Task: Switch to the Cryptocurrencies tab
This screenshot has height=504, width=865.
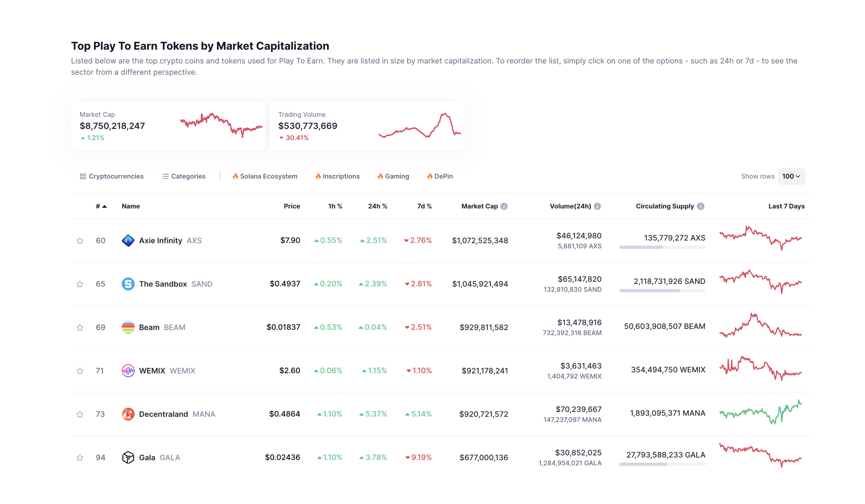Action: [x=111, y=176]
